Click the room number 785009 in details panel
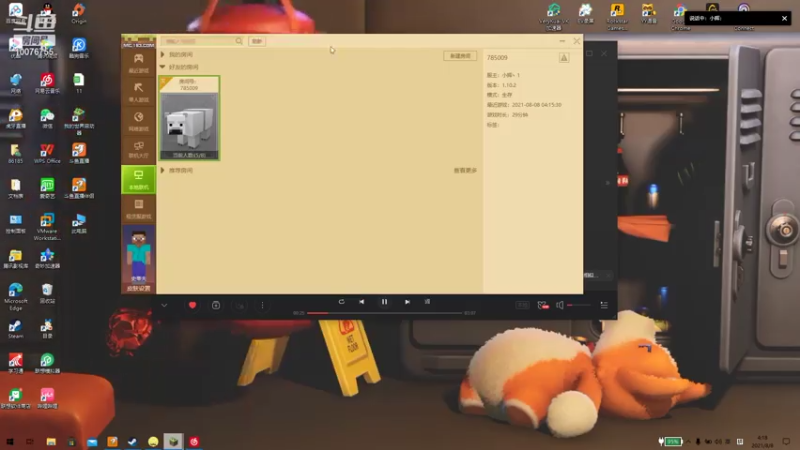 point(497,58)
